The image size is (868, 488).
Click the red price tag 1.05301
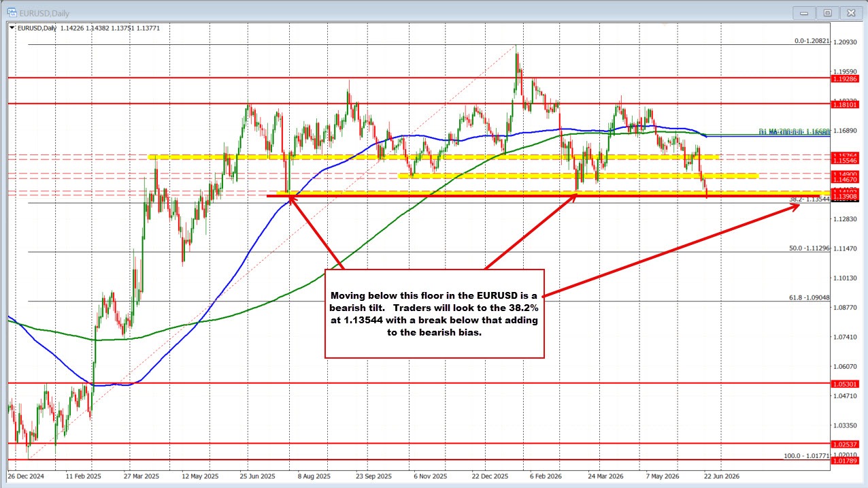[846, 383]
